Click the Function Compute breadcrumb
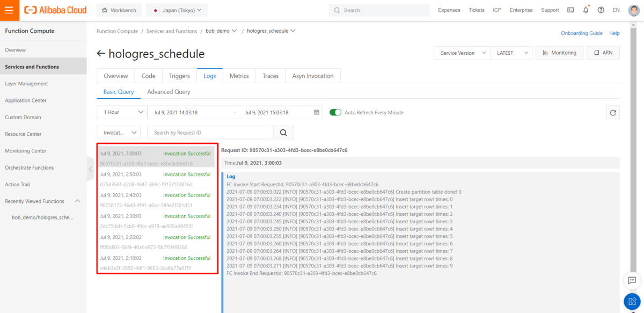The height and width of the screenshot is (313, 644). point(117,31)
